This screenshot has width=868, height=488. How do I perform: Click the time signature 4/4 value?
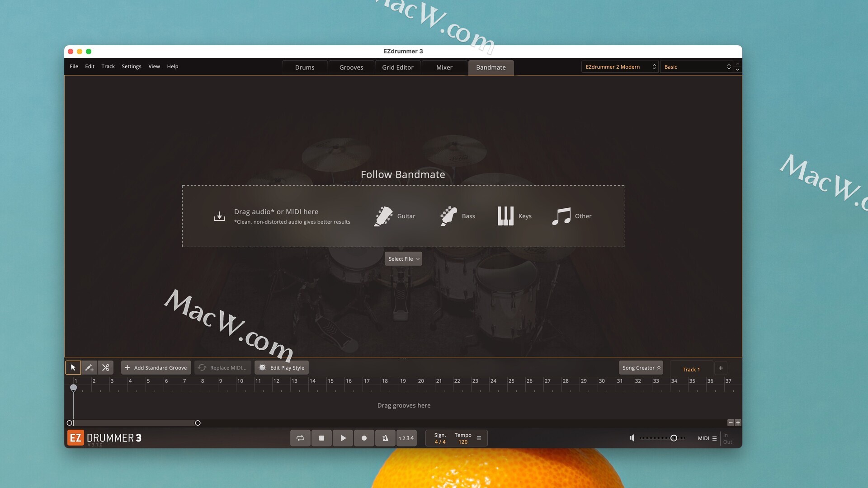click(x=440, y=442)
